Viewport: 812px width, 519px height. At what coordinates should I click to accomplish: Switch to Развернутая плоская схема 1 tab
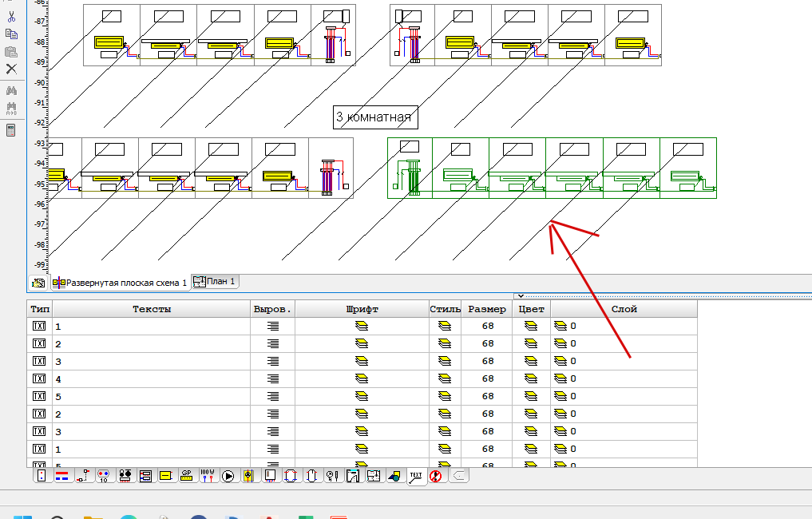(x=121, y=283)
